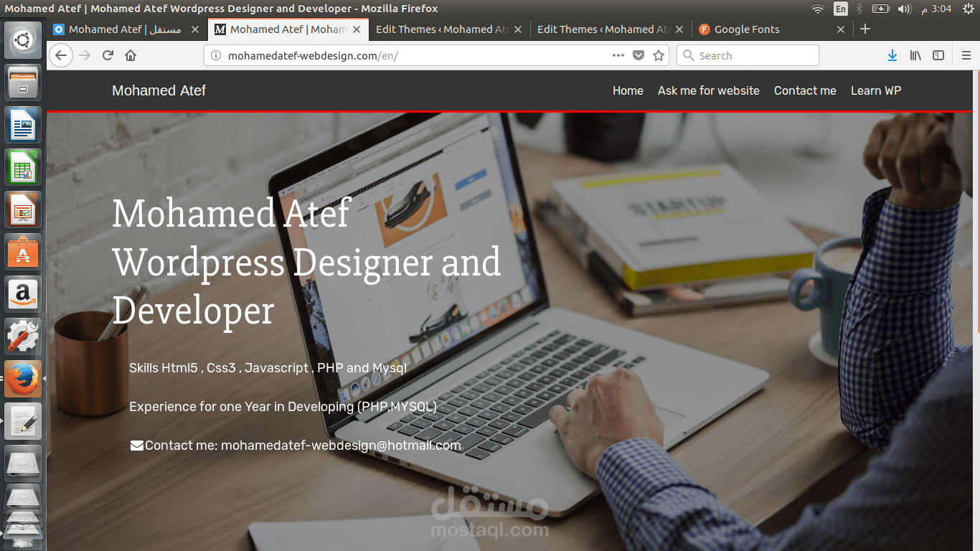The image size is (980, 551).
Task: Open the Firefox hamburger menu
Action: pyautogui.click(x=966, y=55)
